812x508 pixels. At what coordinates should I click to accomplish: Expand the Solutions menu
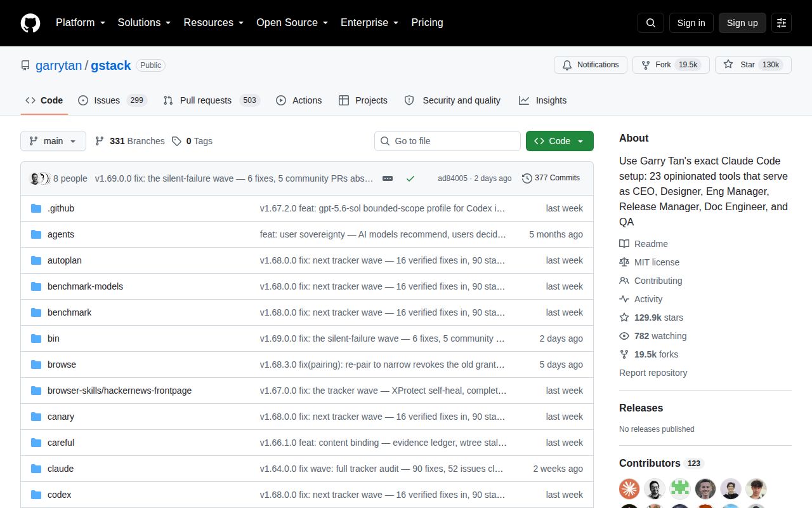144,22
